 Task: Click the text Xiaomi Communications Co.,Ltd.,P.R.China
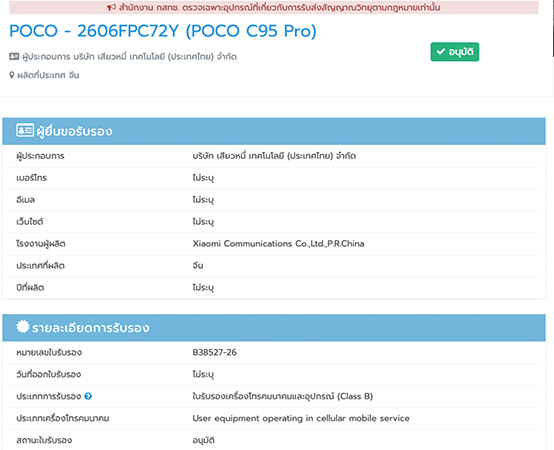point(278,244)
